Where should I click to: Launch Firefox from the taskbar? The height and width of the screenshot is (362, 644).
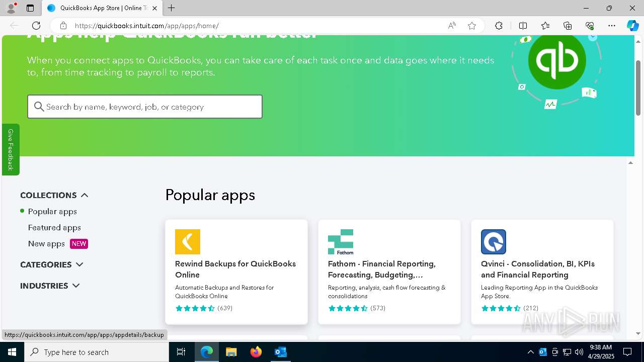[256, 352]
